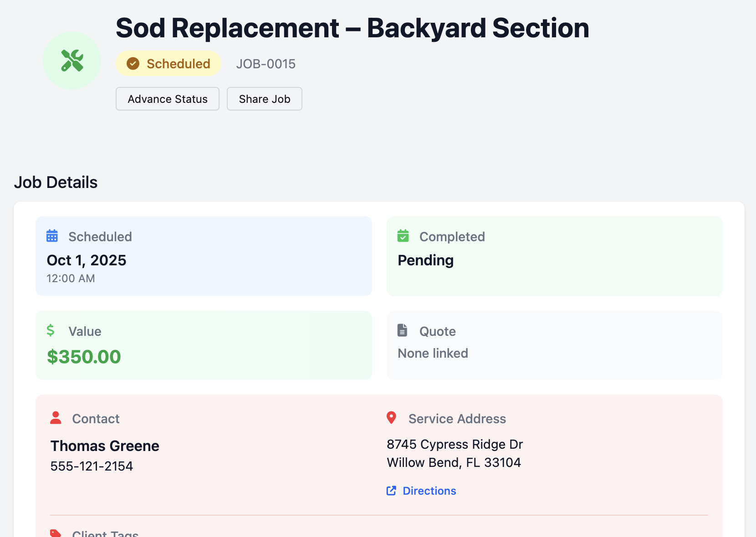Click the red tag icon beside Client Tags
This screenshot has width=756, height=537.
(x=56, y=532)
